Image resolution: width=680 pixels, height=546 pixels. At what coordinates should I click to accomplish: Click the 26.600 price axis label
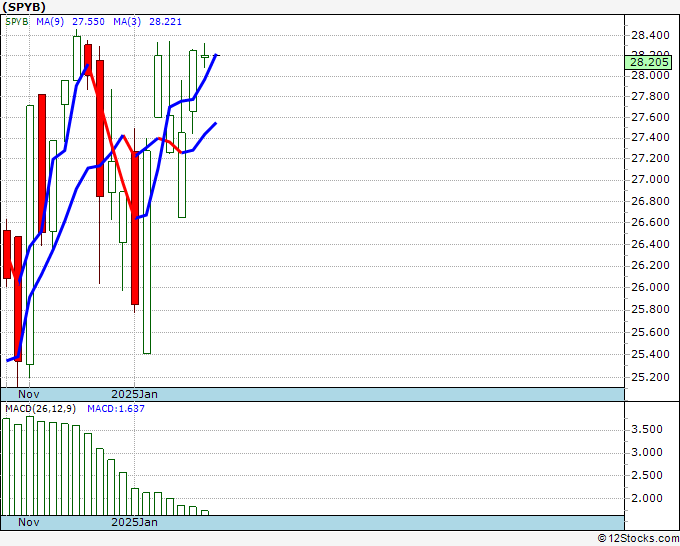click(x=650, y=222)
